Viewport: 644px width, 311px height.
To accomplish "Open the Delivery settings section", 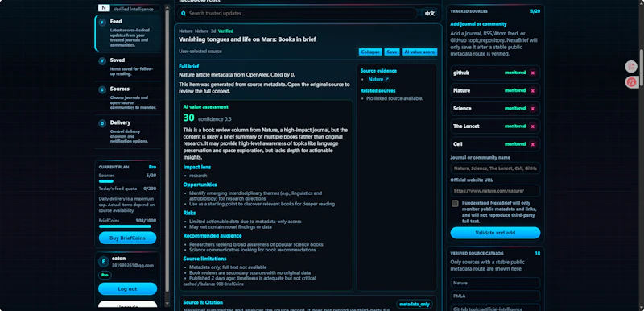I will pos(128,131).
